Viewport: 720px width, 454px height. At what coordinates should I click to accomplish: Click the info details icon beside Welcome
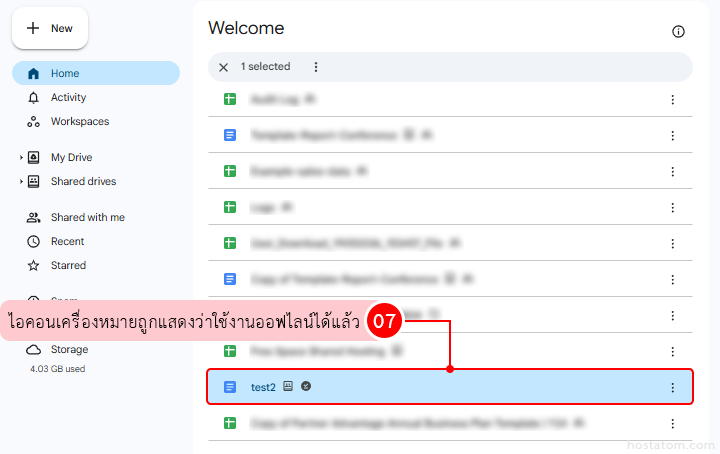pyautogui.click(x=678, y=31)
